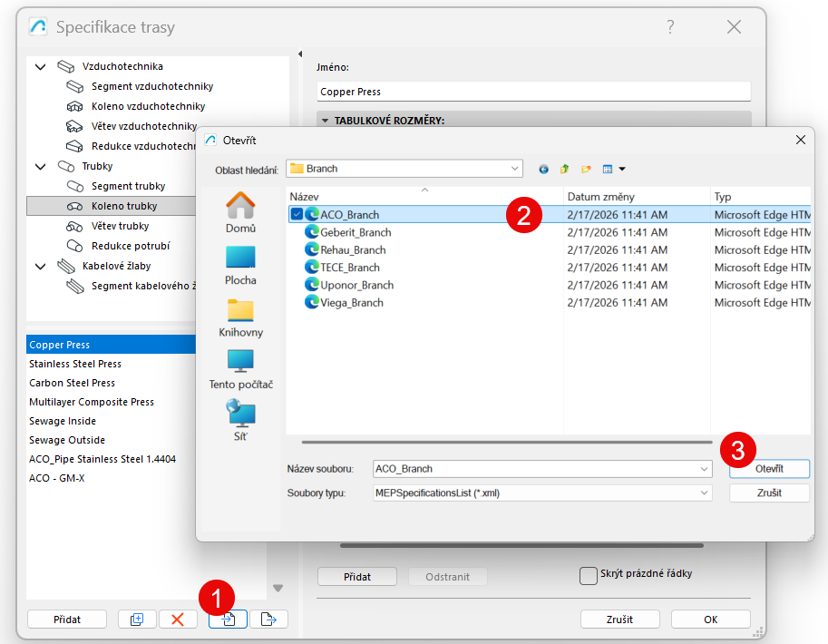This screenshot has height=644, width=828.
Task: Go up one folder level in Otevřít
Action: [564, 169]
